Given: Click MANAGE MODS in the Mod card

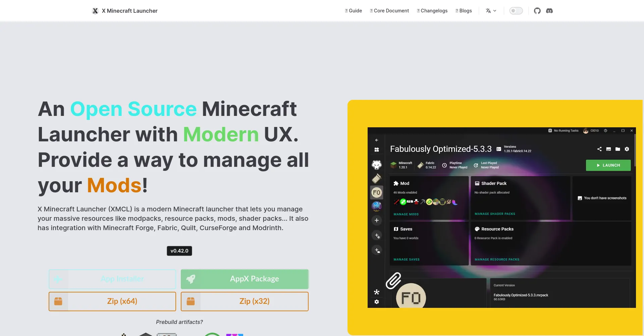Looking at the screenshot, I should [x=406, y=214].
